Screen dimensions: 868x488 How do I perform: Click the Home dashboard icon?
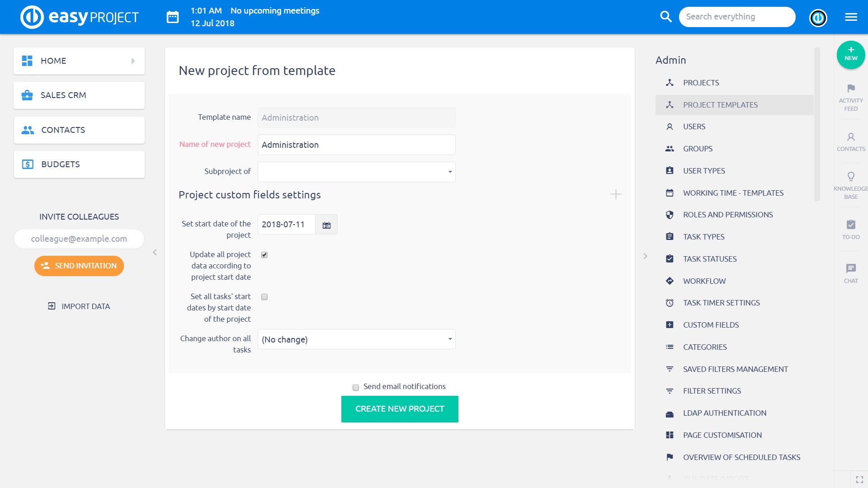[27, 61]
